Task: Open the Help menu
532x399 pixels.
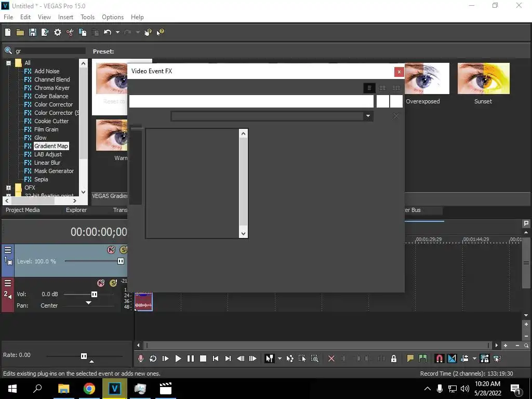Action: coord(137,17)
